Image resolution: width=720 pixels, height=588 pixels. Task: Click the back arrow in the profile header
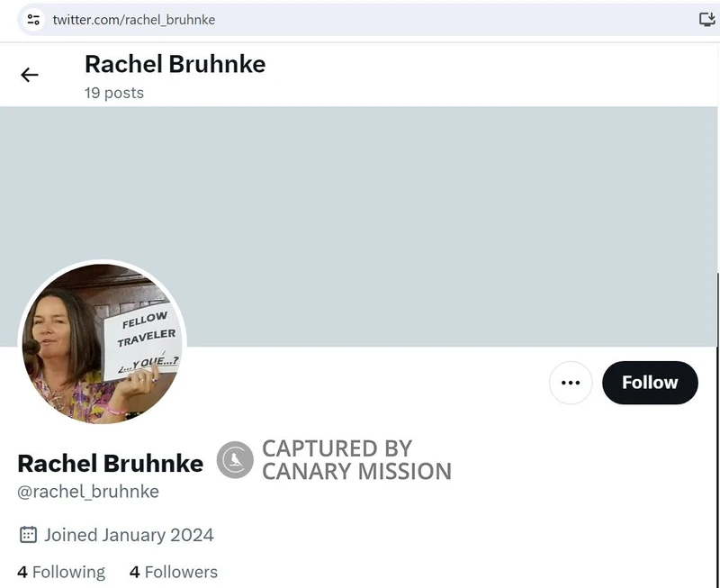30,76
